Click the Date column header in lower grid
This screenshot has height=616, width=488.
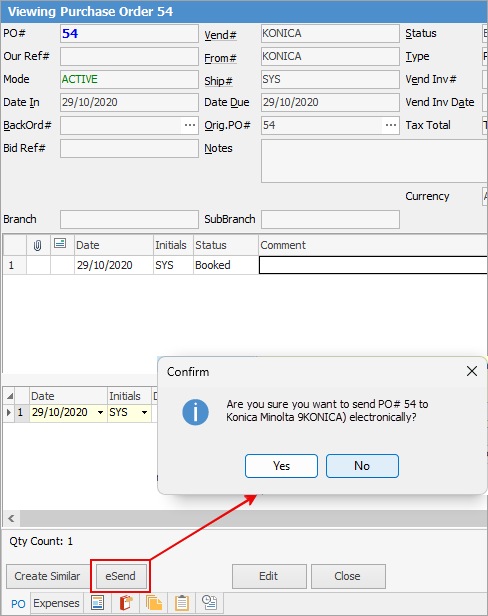point(68,396)
